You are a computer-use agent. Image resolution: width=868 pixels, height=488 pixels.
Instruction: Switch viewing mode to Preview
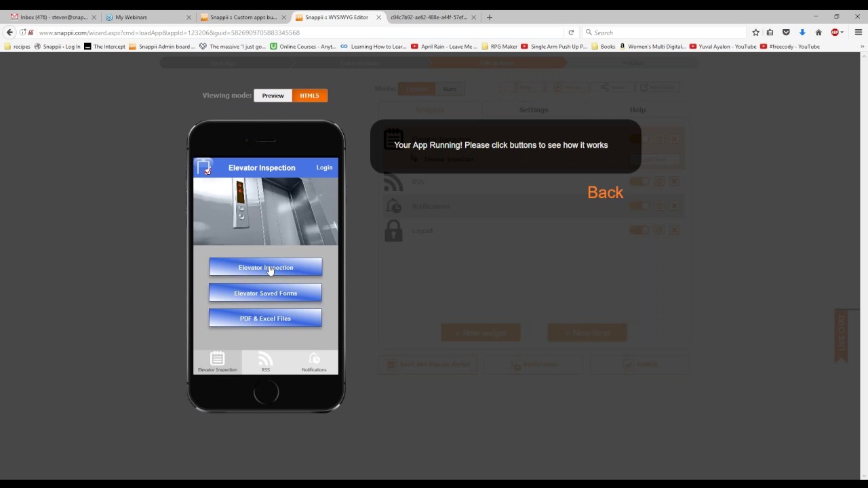click(x=273, y=96)
